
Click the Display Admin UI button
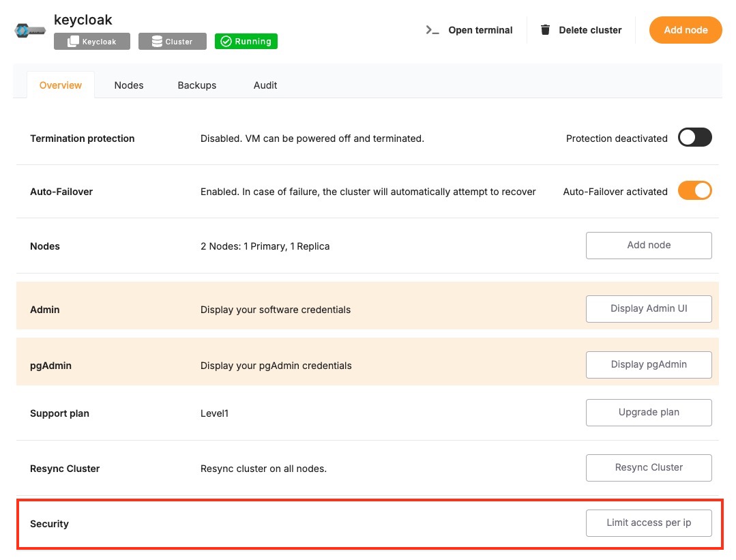tap(649, 309)
